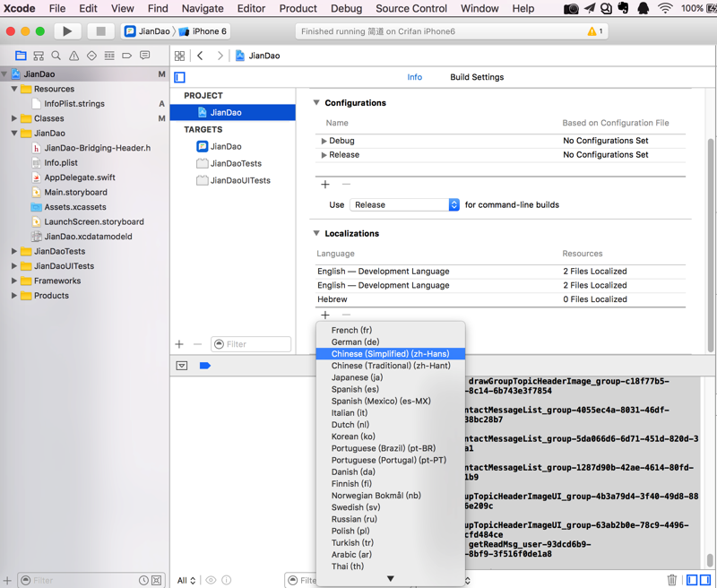Open AppDelegate.swift file

(x=79, y=177)
